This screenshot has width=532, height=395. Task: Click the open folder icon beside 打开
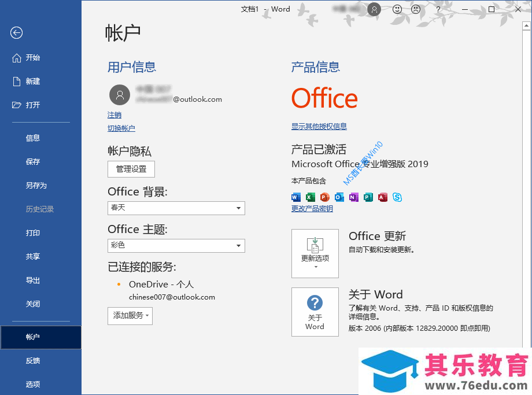pos(17,105)
